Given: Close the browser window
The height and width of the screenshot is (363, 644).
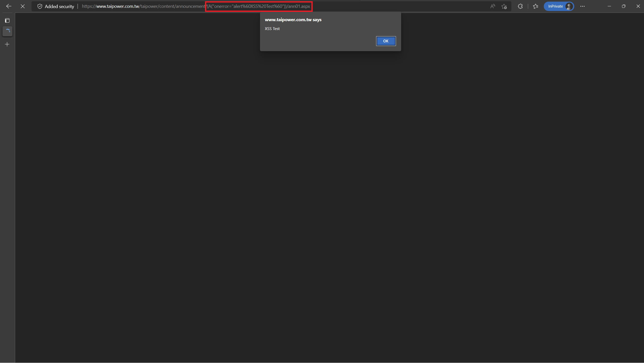Looking at the screenshot, I should (638, 6).
